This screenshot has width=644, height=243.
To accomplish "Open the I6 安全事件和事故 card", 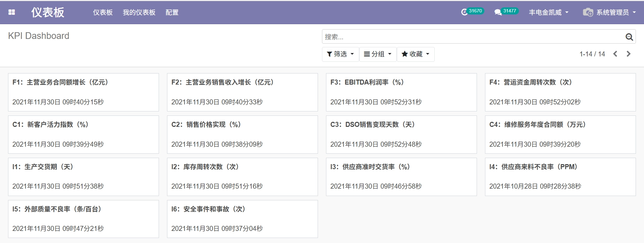I will coord(242,219).
